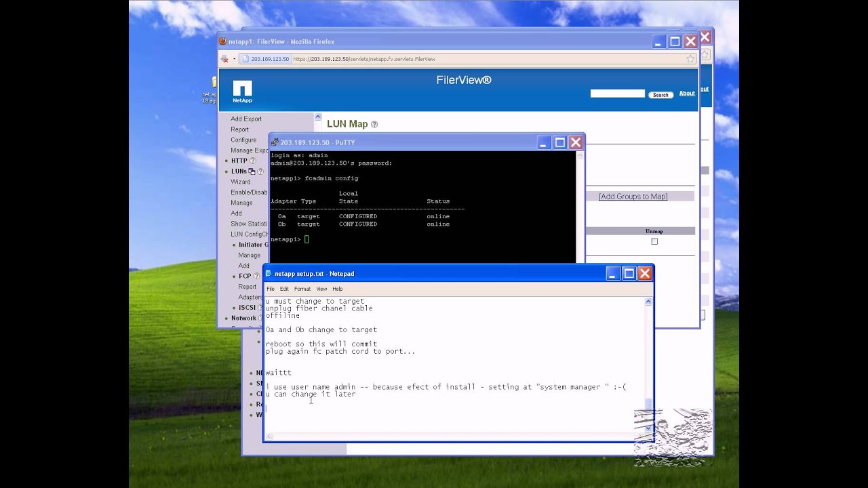
Task: Click Notepad horizontal scrollbar left arrow
Action: (269, 436)
